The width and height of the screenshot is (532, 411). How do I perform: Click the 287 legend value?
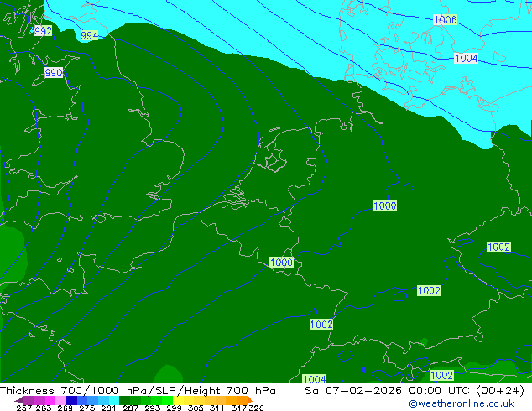pos(130,408)
